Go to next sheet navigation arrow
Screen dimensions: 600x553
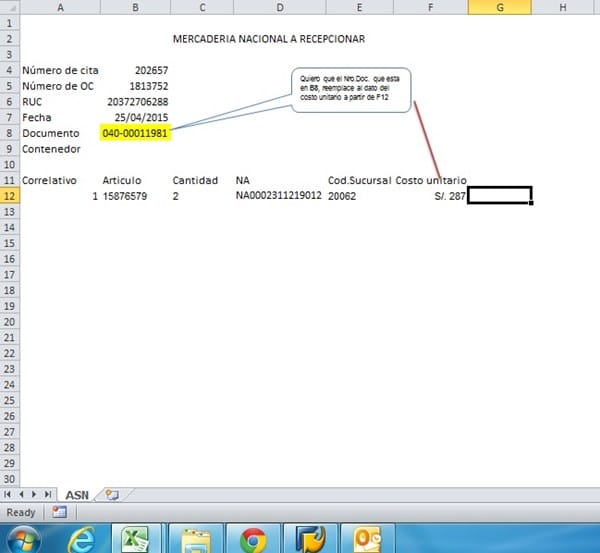point(34,494)
